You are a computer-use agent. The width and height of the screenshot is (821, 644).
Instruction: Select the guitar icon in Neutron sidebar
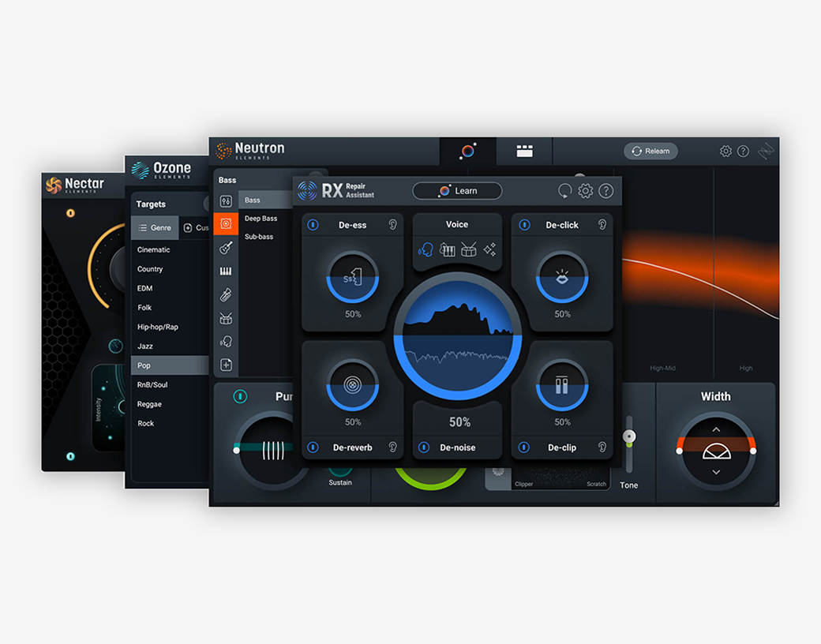pos(227,248)
